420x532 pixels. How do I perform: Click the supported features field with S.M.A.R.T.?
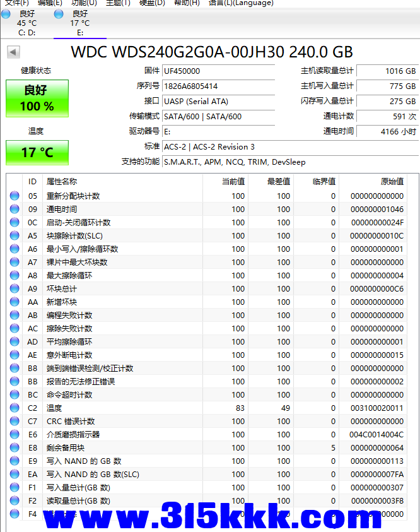[x=290, y=162]
